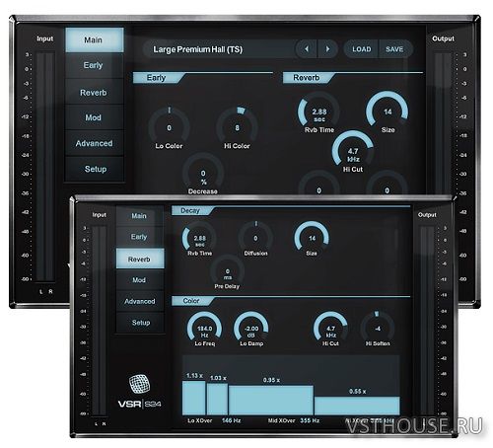Click Hi Cut knob in Color section

click(330, 329)
